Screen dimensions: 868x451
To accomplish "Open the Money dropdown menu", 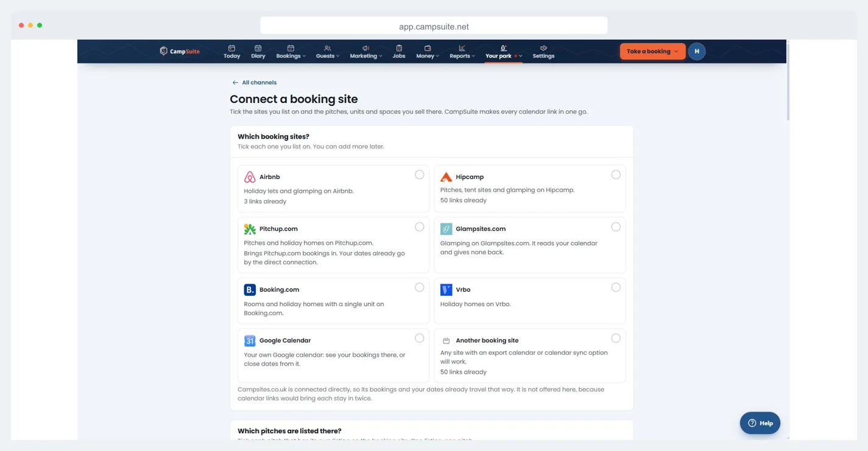I will click(x=428, y=52).
